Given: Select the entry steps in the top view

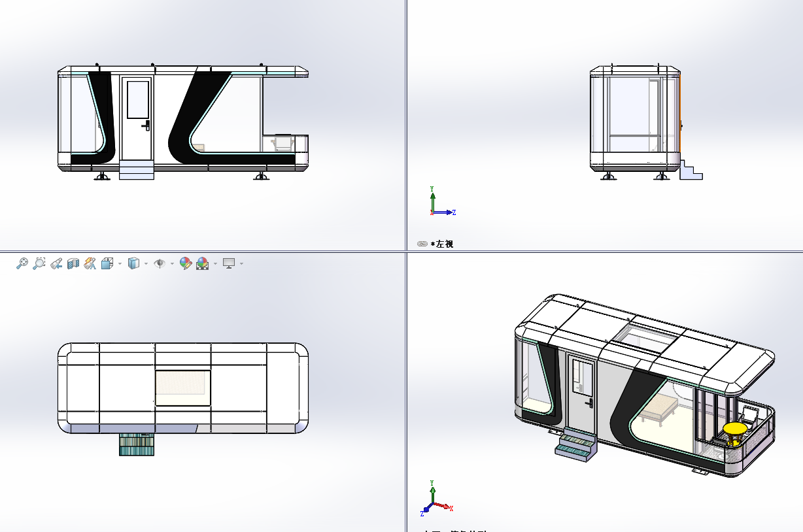Looking at the screenshot, I should [x=137, y=444].
